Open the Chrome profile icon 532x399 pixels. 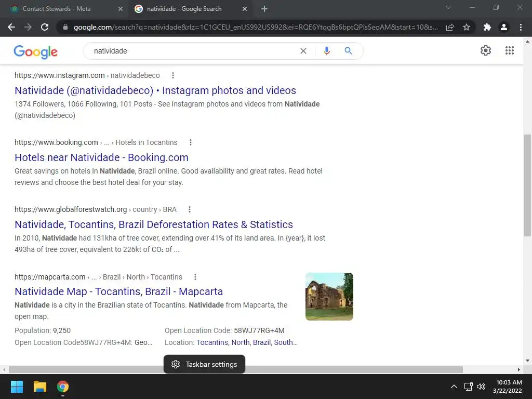tap(504, 27)
